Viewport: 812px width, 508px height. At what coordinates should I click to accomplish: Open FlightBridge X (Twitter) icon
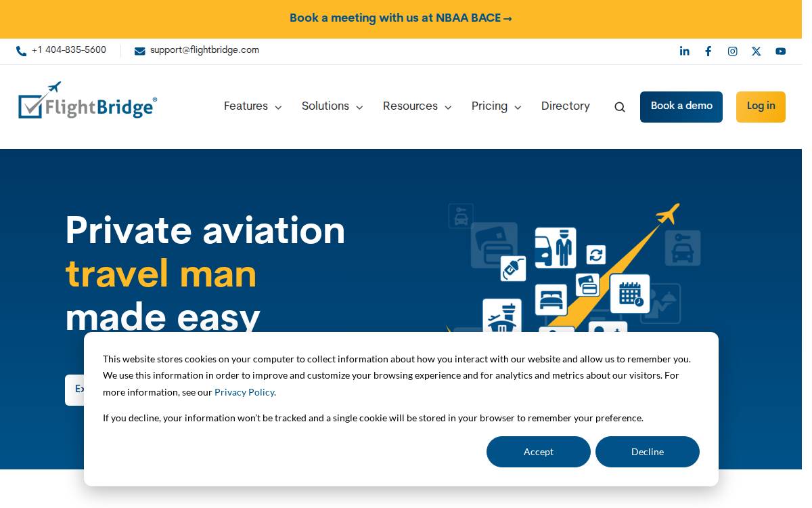point(757,51)
